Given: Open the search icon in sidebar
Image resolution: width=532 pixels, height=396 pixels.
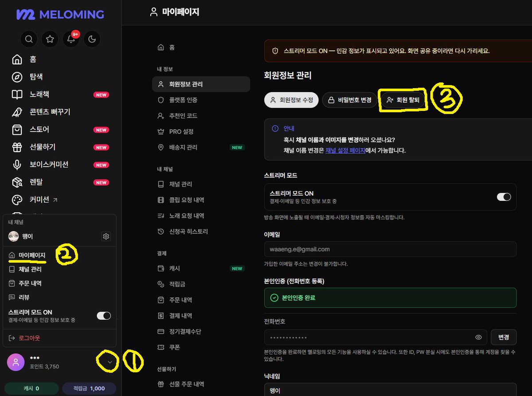Looking at the screenshot, I should point(29,39).
